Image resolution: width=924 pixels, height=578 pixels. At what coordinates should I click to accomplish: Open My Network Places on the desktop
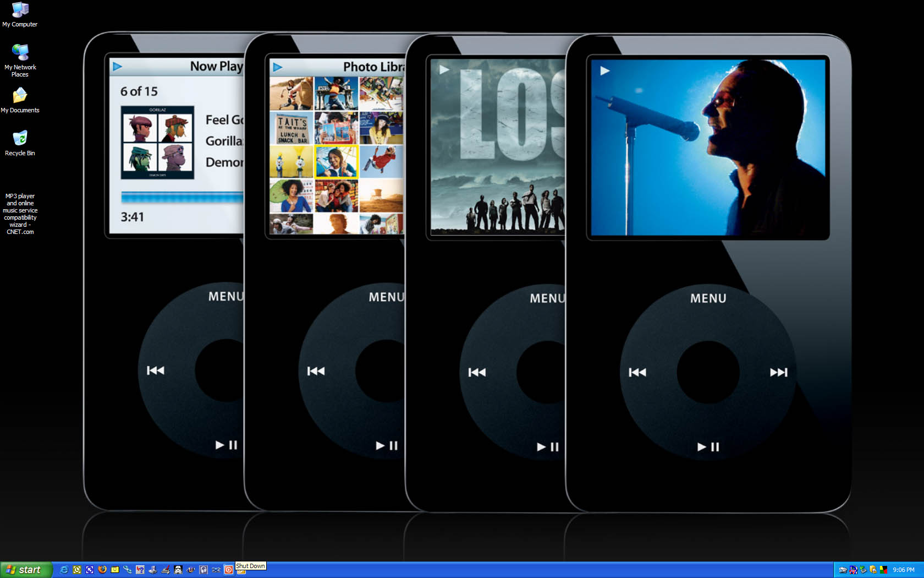click(x=20, y=61)
